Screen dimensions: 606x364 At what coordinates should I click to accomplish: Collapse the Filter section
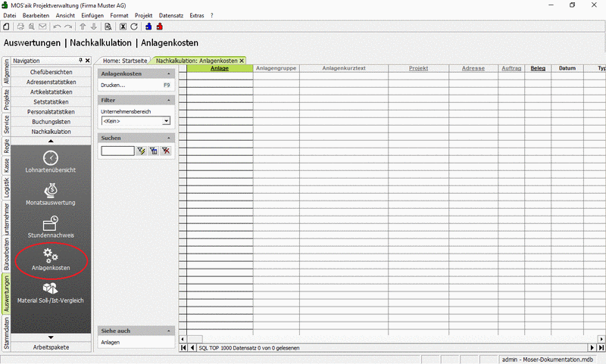[168, 100]
